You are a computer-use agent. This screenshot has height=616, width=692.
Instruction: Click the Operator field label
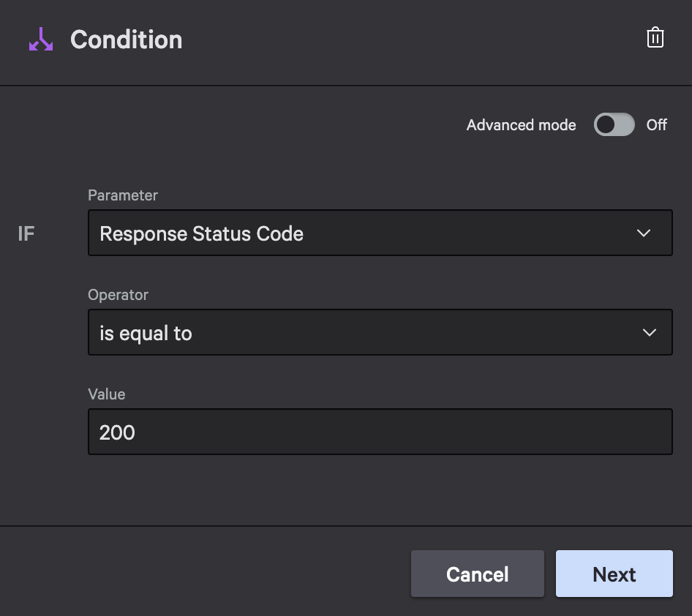coord(118,295)
